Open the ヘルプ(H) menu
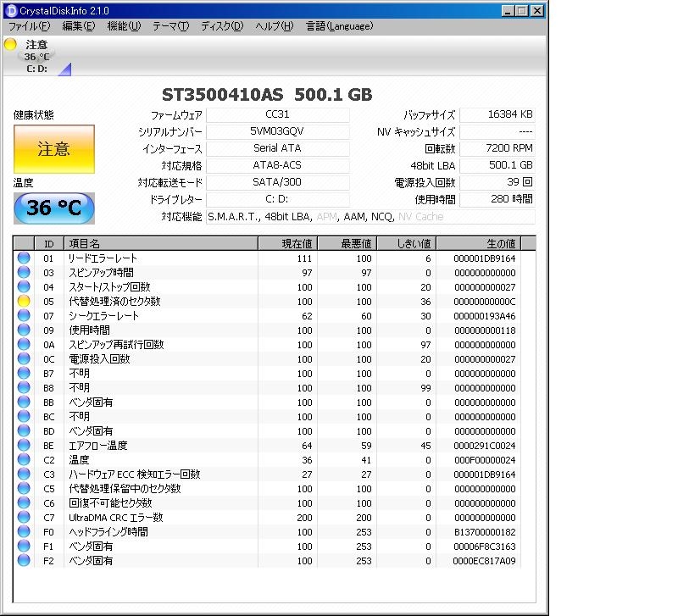The image size is (678, 616). pos(274,26)
